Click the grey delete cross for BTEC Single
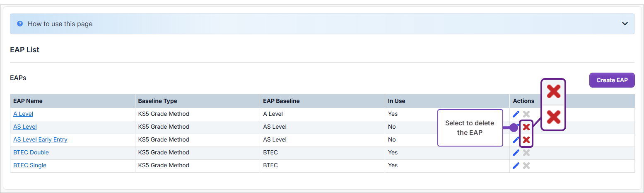The height and width of the screenshot is (193, 644). (526, 166)
